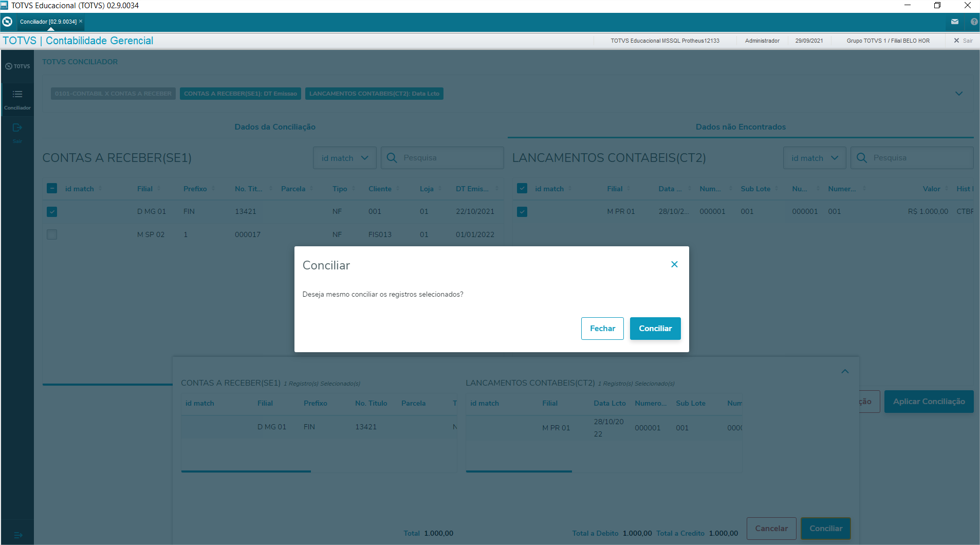Click the horizontal scrollbar under the selected CONTAS A RECEBER table
The height and width of the screenshot is (545, 980).
[x=246, y=471]
